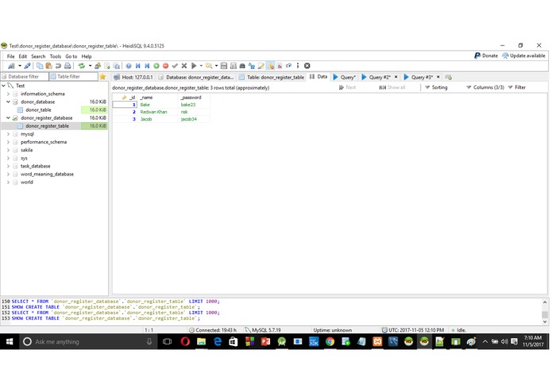Open the Columns (3/3) dropdown
Screen dimensions: 552x392
(x=485, y=87)
